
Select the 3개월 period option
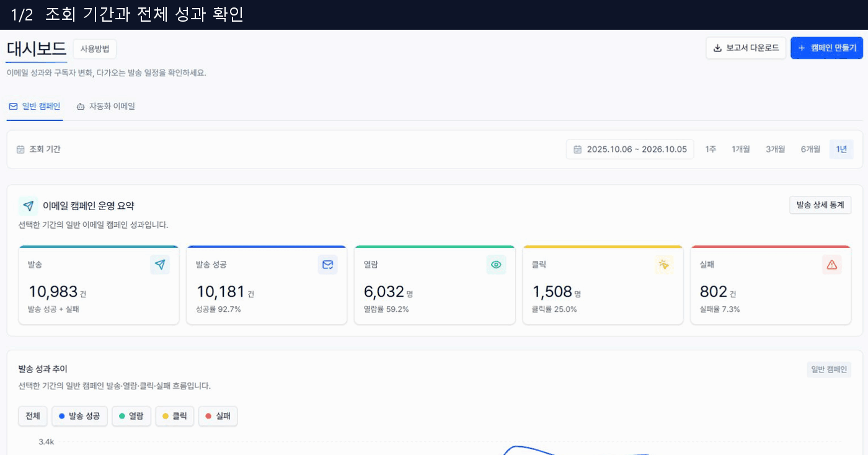tap(775, 149)
